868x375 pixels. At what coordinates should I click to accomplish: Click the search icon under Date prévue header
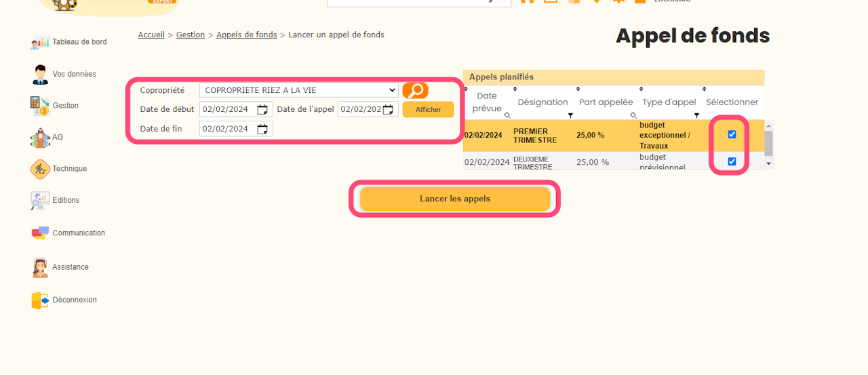click(x=507, y=115)
